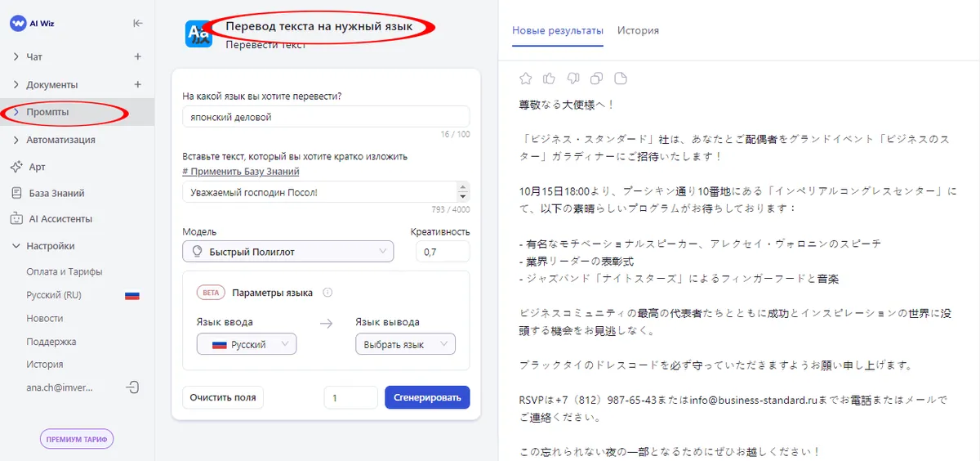Click the Применить Базу Знаний link
Screen dimensions: 980x461
point(241,172)
